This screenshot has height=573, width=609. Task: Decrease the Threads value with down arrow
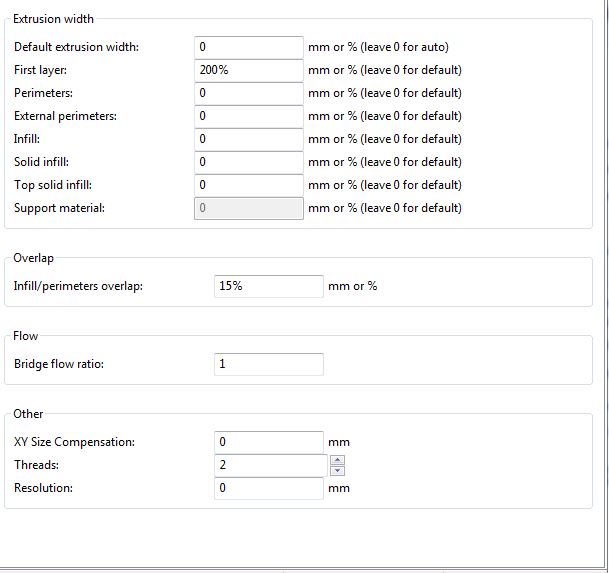click(x=337, y=470)
